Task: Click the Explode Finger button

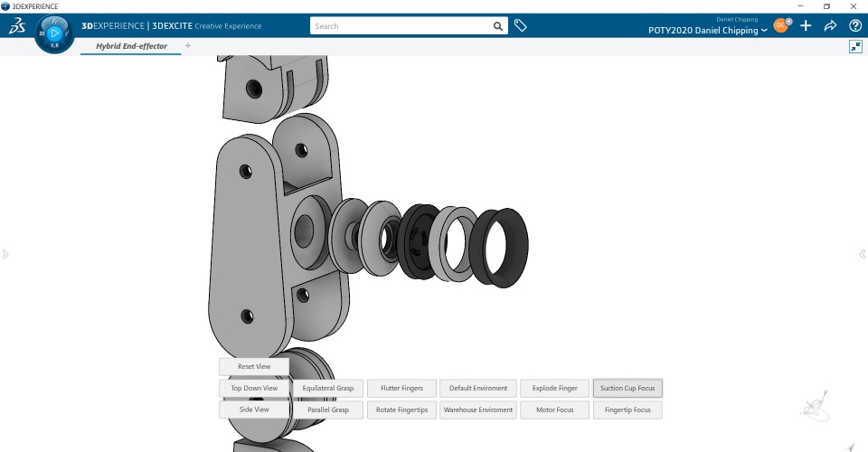Action: tap(554, 388)
